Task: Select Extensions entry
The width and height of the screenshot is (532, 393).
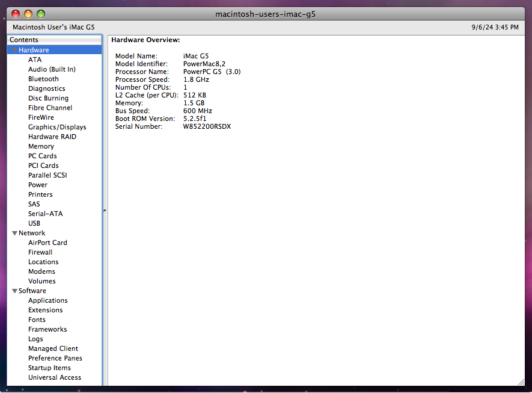Action: coord(45,310)
